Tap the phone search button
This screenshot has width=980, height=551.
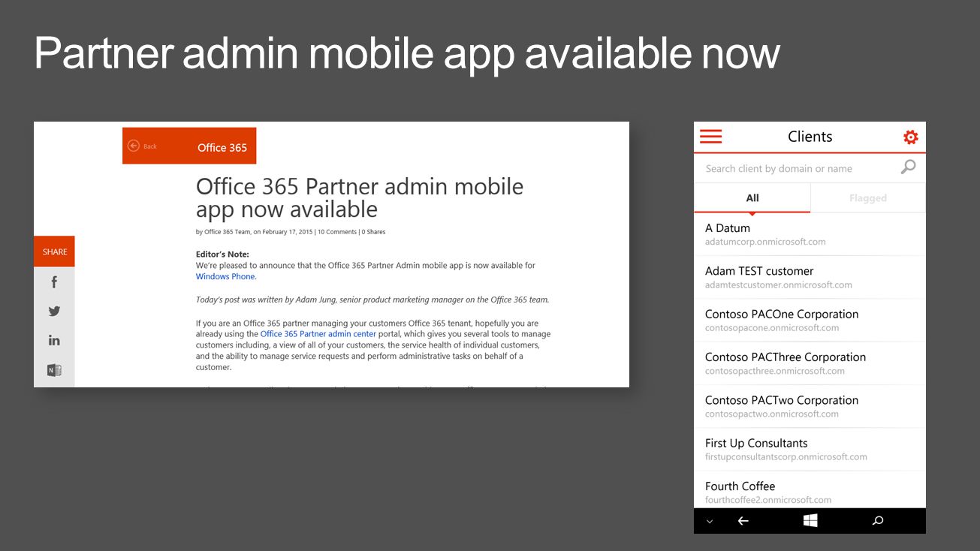click(877, 521)
